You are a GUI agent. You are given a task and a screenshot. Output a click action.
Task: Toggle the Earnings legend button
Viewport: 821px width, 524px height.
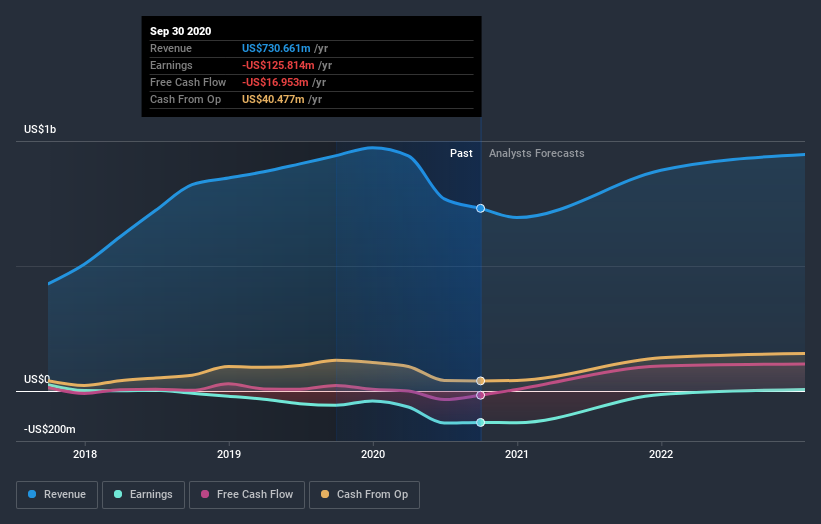pos(143,495)
